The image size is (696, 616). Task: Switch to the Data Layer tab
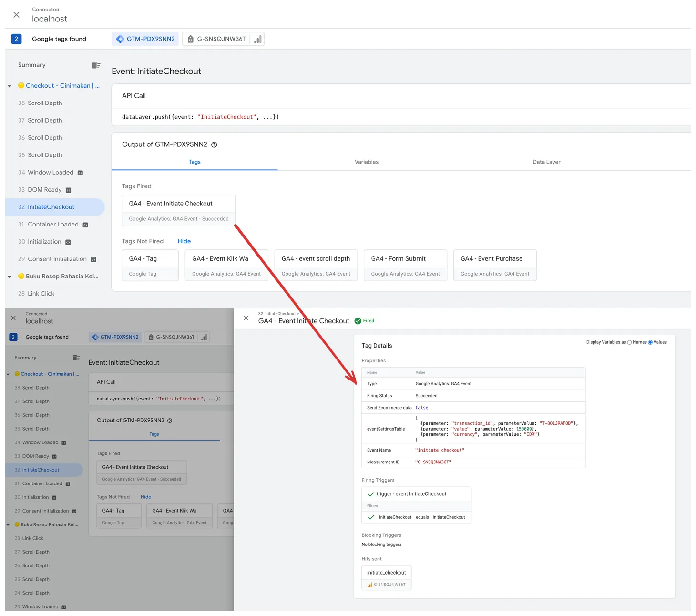546,162
